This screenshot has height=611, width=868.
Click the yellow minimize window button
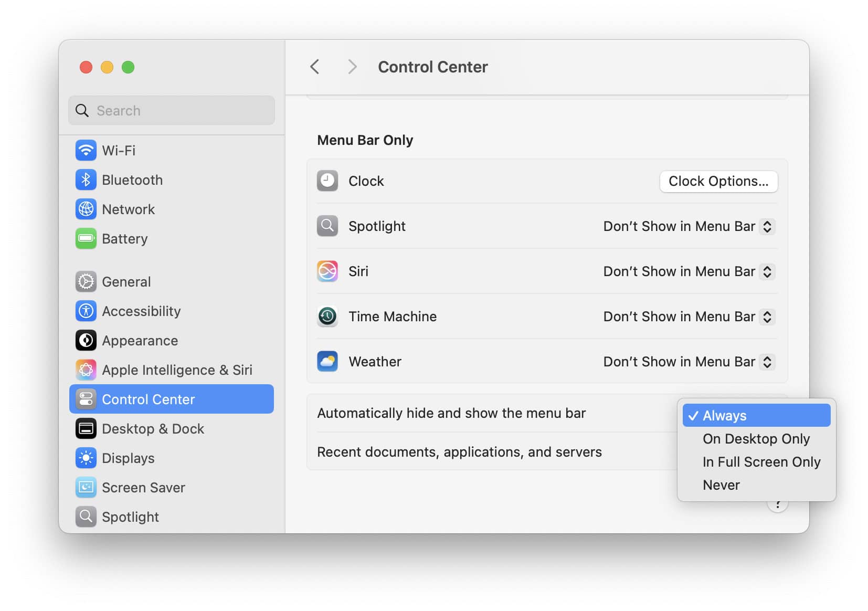pos(107,67)
